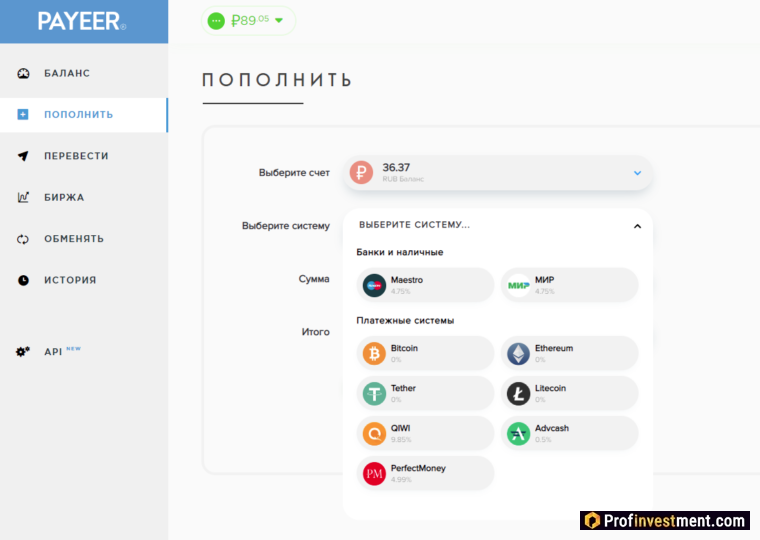The height and width of the screenshot is (540, 760).
Task: Choose Ethereum 0% payment option
Action: 570,354
